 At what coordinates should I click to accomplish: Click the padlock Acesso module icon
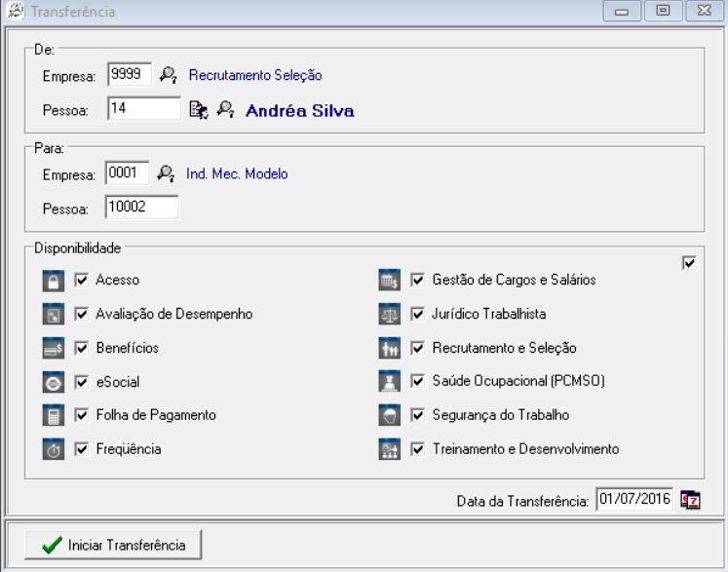point(55,281)
